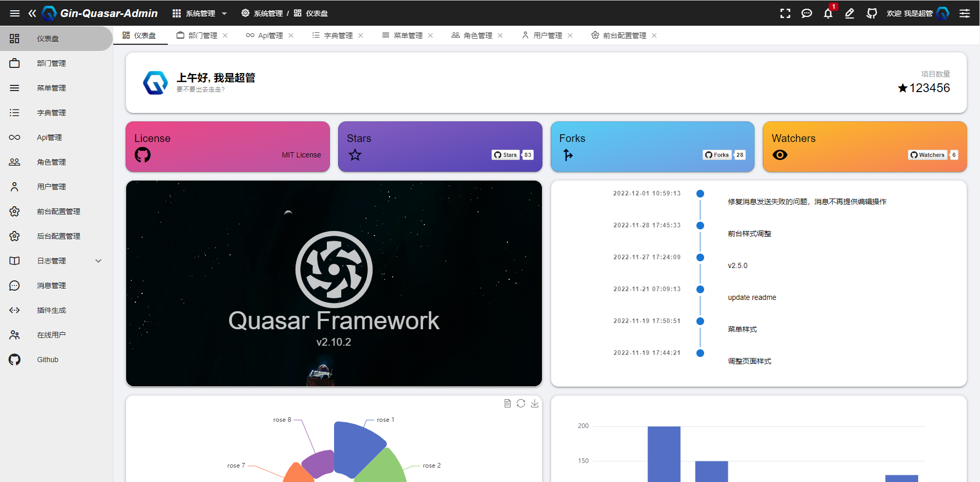
Task: Close the 前台配置管理 tab
Action: point(654,35)
